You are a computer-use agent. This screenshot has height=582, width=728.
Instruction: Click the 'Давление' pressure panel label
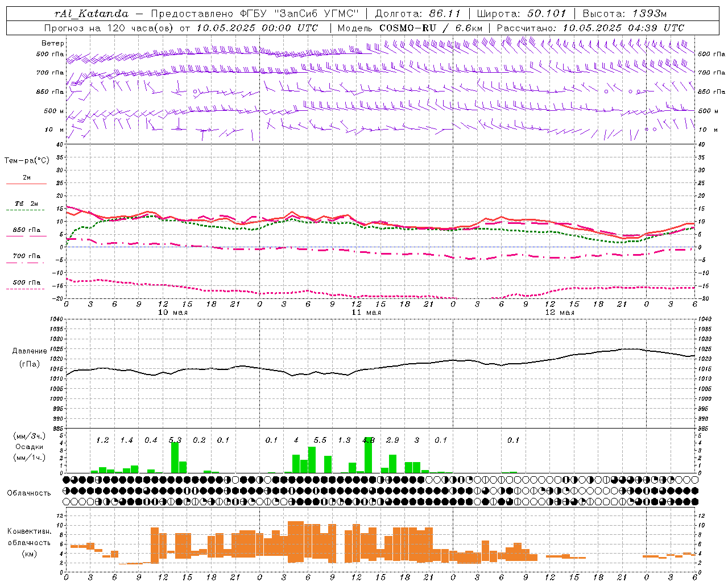point(28,351)
